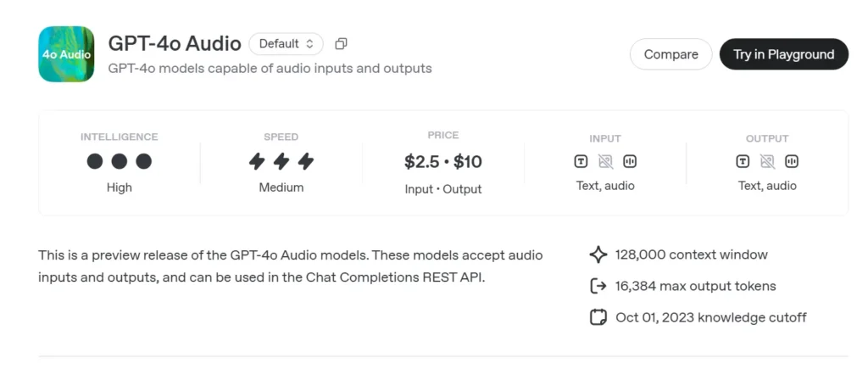
Task: Click the 128,000 context window text
Action: (691, 255)
